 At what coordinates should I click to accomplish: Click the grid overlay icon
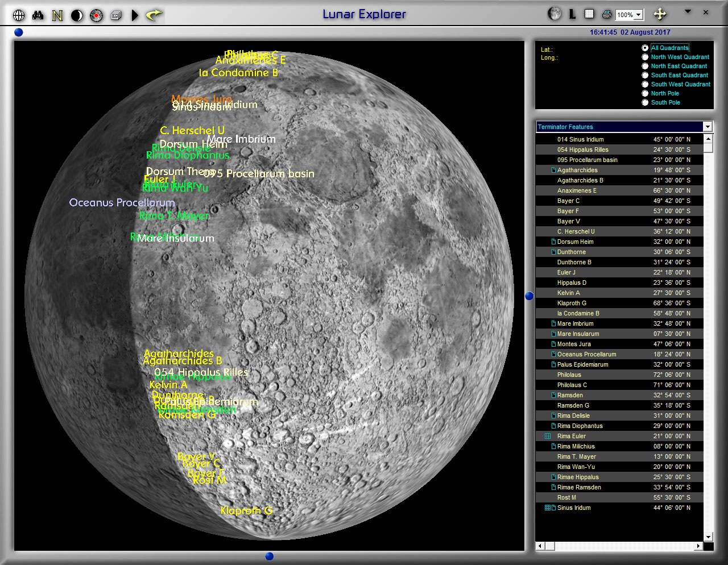[x=589, y=14]
